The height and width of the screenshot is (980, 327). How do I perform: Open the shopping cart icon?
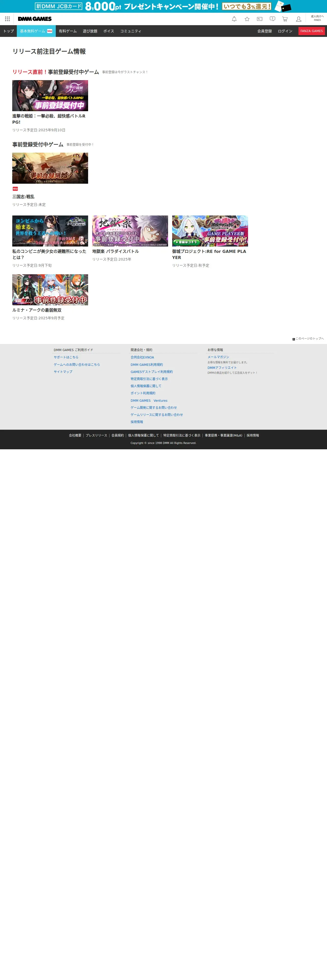point(285,19)
